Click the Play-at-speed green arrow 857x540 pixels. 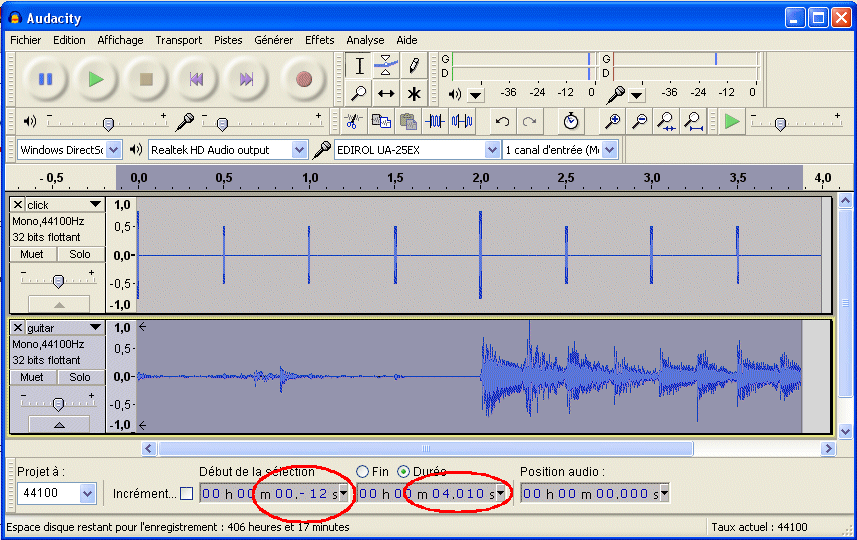point(732,121)
